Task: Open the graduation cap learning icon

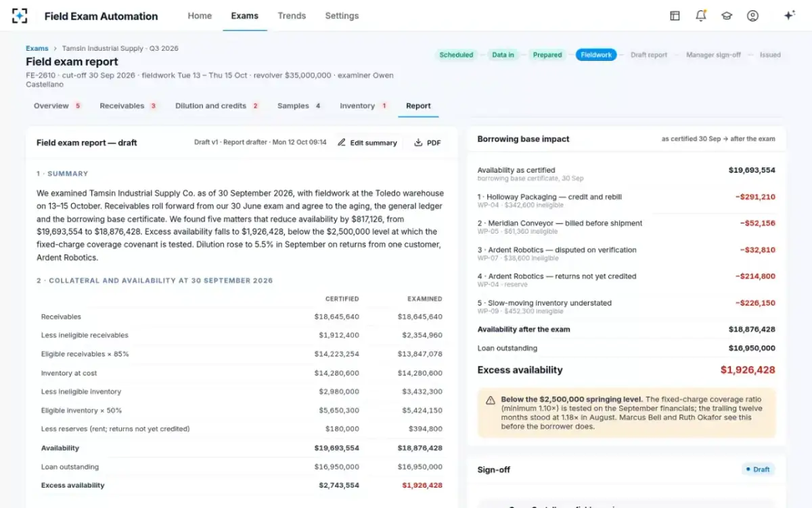Action: click(x=727, y=16)
